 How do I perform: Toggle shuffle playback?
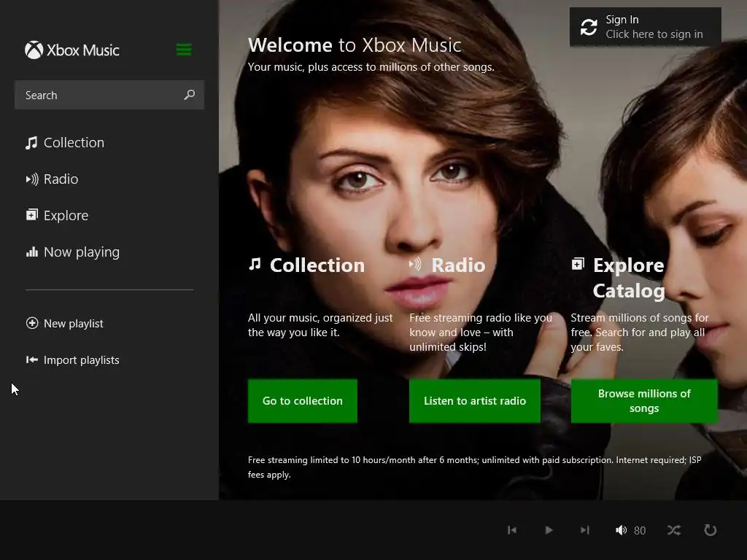click(x=674, y=530)
